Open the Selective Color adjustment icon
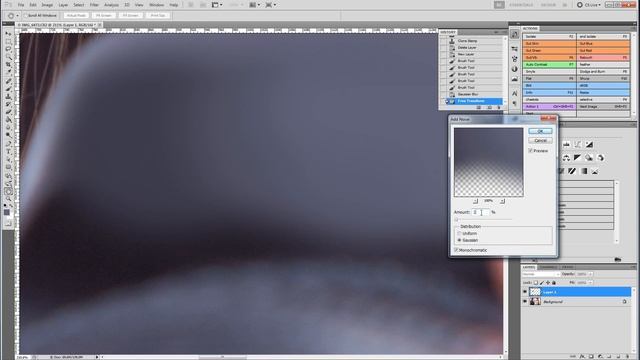 pos(595,171)
